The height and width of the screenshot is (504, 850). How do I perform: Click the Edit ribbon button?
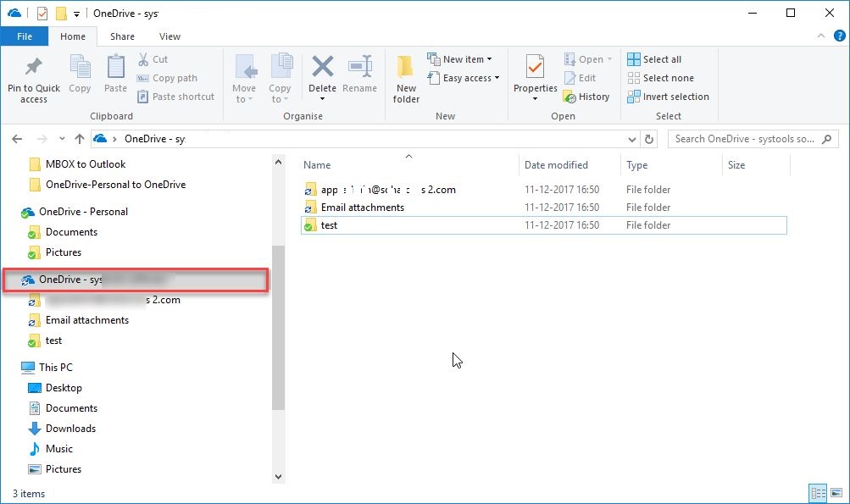580,78
